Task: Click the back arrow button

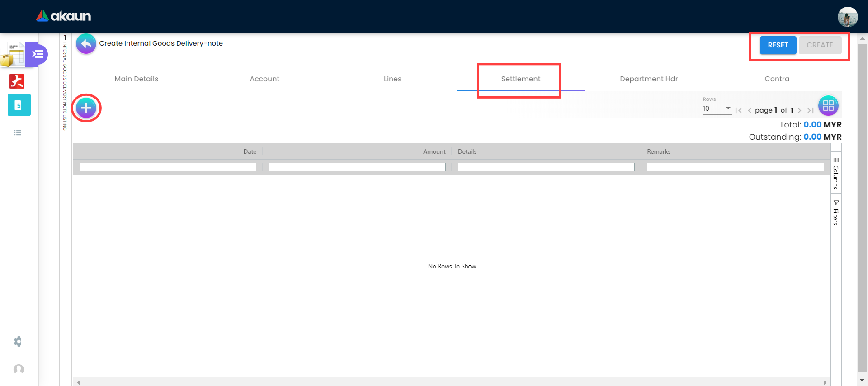Action: [86, 44]
